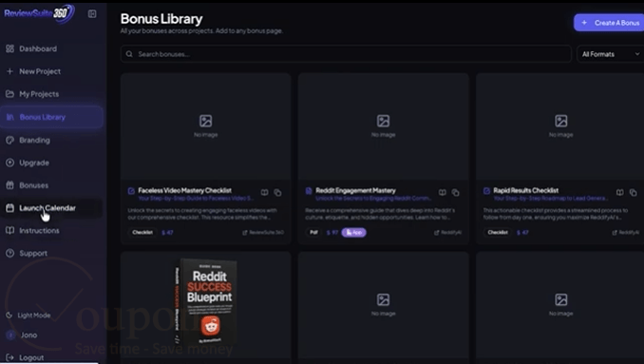
Task: Click the checklist icon beside Rapid Results Checklist
Action: coord(486,191)
